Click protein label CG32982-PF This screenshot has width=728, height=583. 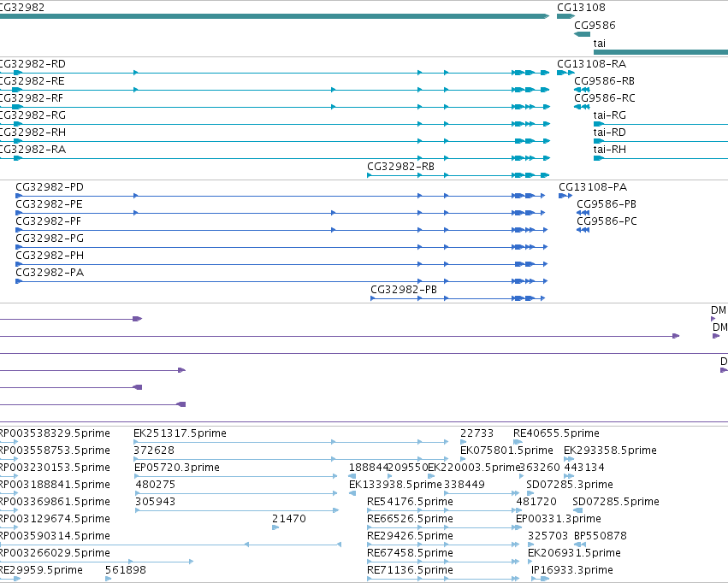pos(48,221)
